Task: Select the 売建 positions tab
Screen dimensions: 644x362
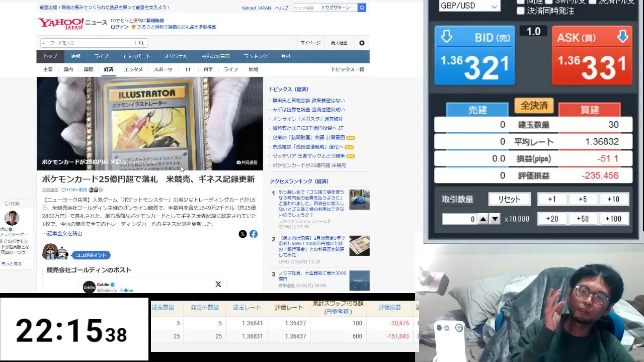Action: tap(477, 110)
